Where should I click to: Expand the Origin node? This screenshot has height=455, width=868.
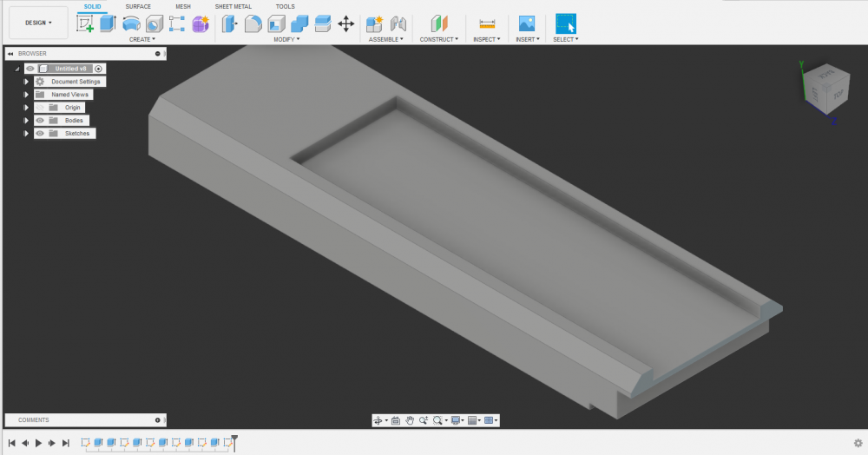(26, 108)
